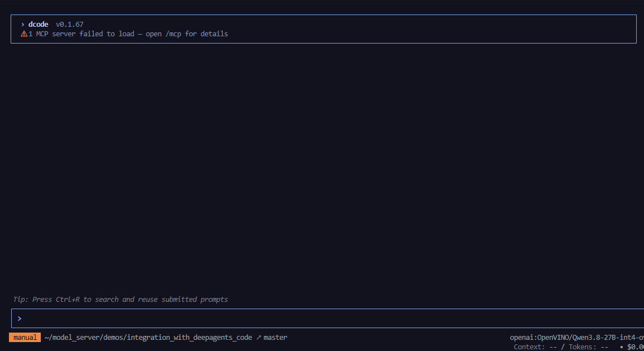Screen dimensions: 644x351
Task: Click the Ctrl+R search tip text
Action: click(120, 300)
